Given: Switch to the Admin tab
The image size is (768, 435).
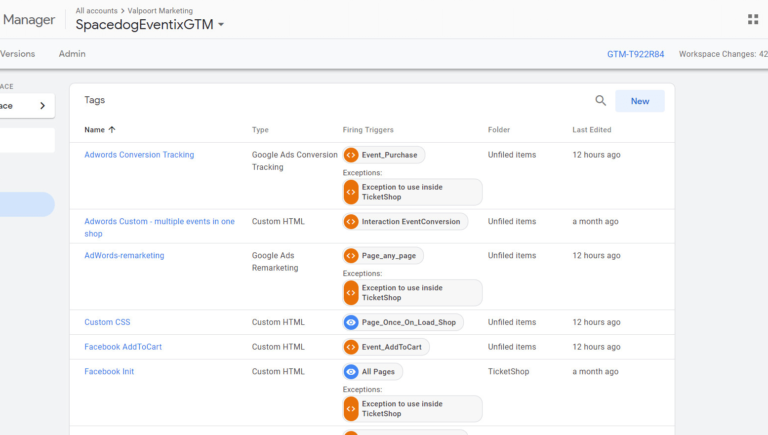Looking at the screenshot, I should coord(72,54).
